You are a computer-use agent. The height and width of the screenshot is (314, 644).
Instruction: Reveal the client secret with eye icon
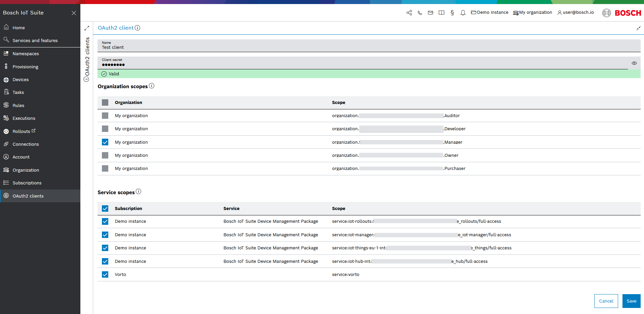coord(634,63)
